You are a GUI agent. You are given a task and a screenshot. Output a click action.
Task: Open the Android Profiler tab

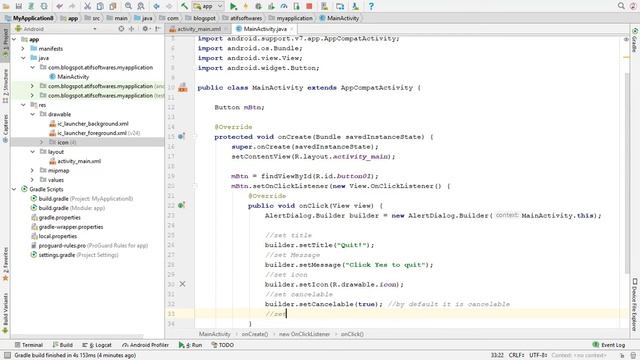tap(146, 345)
